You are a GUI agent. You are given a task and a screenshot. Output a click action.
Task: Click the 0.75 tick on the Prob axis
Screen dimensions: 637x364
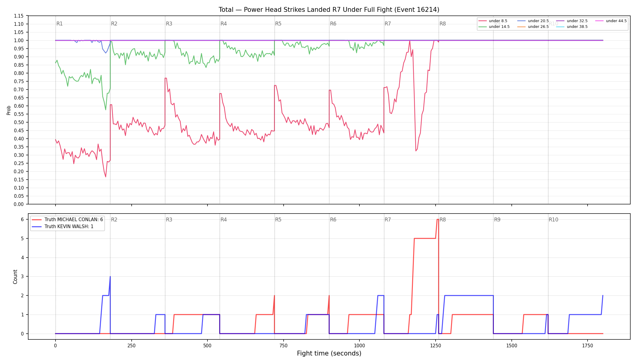click(x=19, y=81)
